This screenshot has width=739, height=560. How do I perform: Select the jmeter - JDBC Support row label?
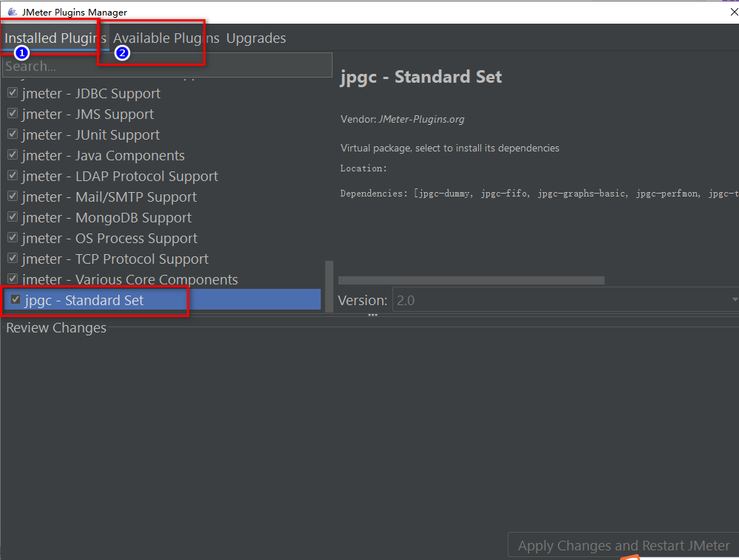tap(91, 94)
